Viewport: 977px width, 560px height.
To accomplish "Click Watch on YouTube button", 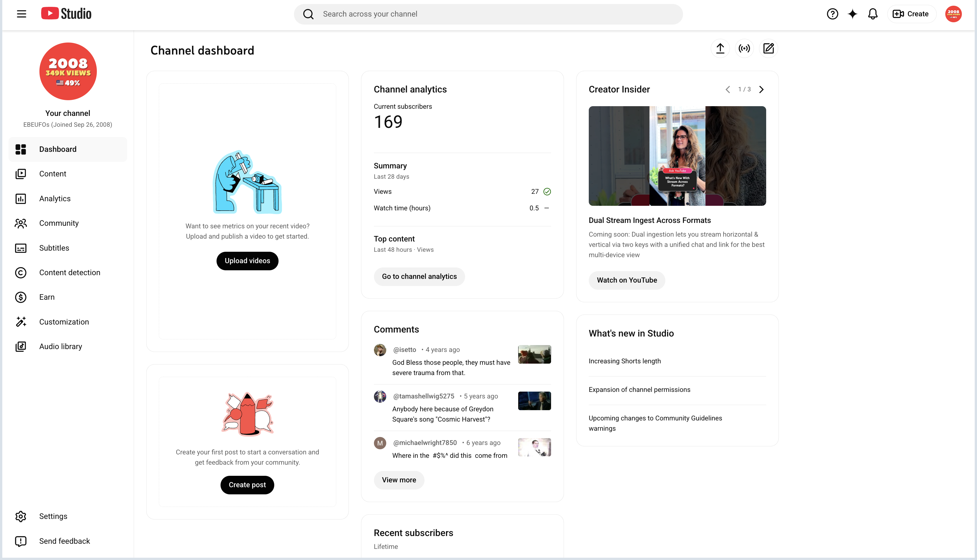I will point(627,280).
